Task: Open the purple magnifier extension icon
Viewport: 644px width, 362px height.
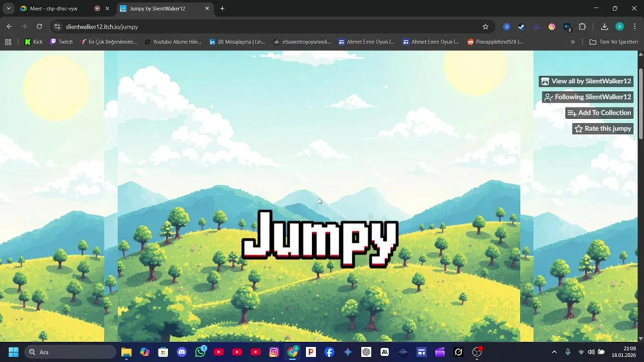Action: click(x=537, y=27)
